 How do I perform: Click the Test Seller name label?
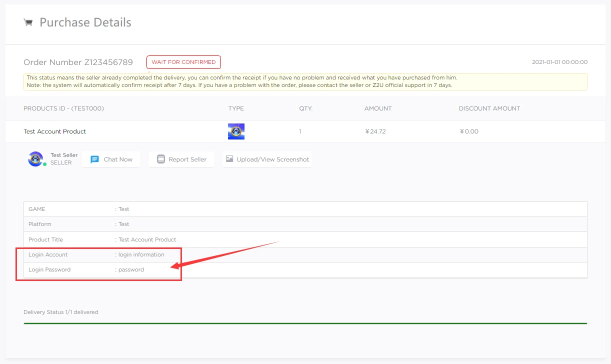click(x=64, y=155)
